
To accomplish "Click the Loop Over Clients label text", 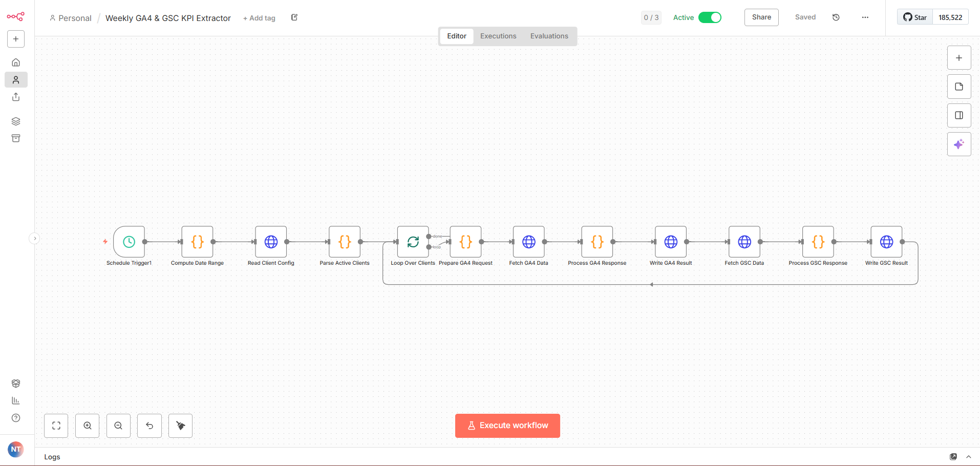I will pos(413,263).
